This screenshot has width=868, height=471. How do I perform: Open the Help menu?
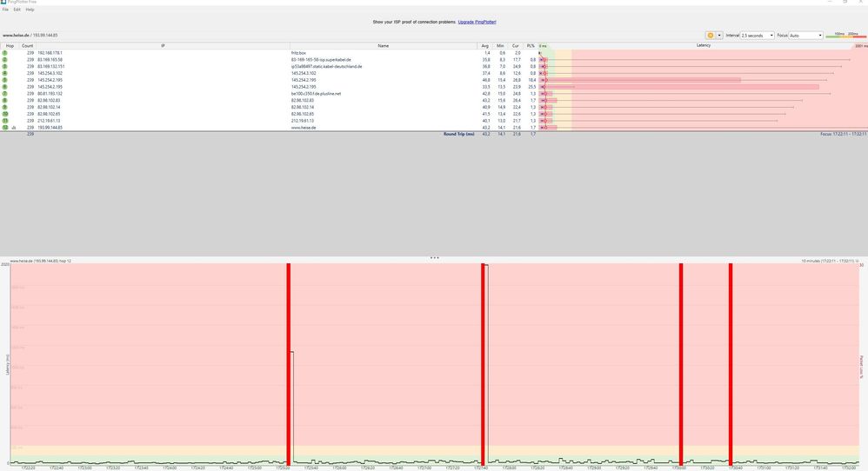click(x=30, y=10)
